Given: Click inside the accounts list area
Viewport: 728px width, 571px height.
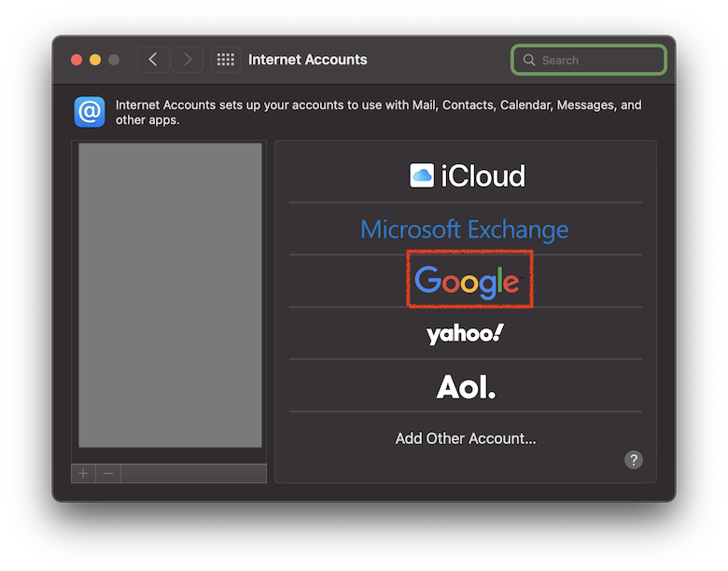Looking at the screenshot, I should (170, 295).
